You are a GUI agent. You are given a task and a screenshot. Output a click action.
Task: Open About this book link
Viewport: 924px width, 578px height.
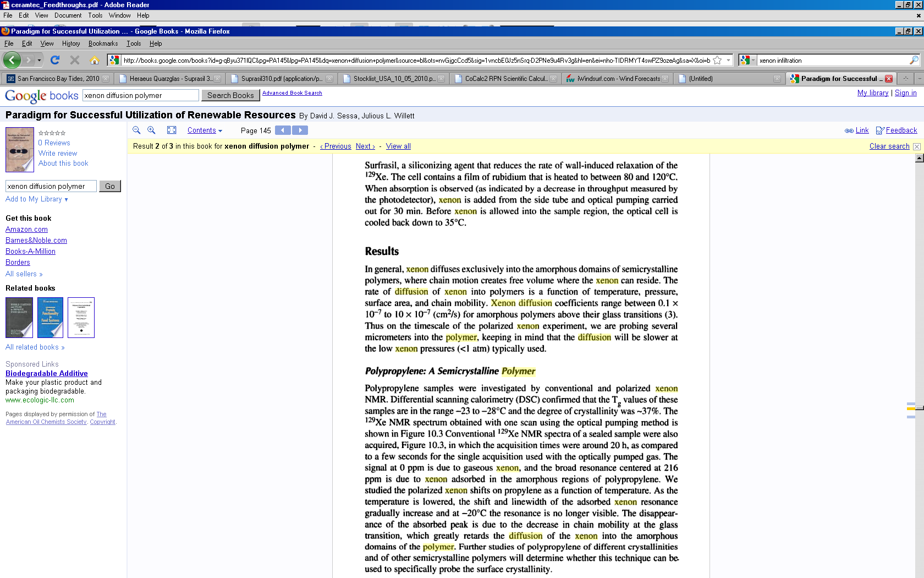pyautogui.click(x=63, y=163)
